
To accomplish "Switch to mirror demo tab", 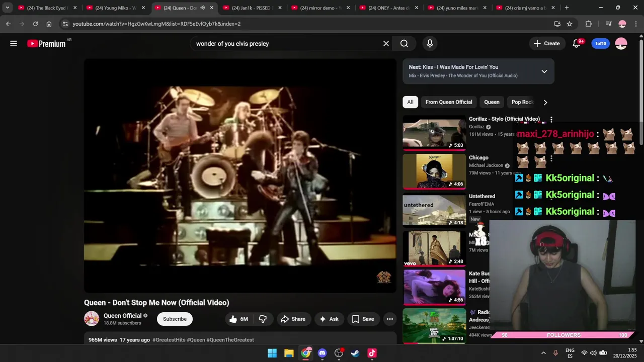I will pos(320,8).
